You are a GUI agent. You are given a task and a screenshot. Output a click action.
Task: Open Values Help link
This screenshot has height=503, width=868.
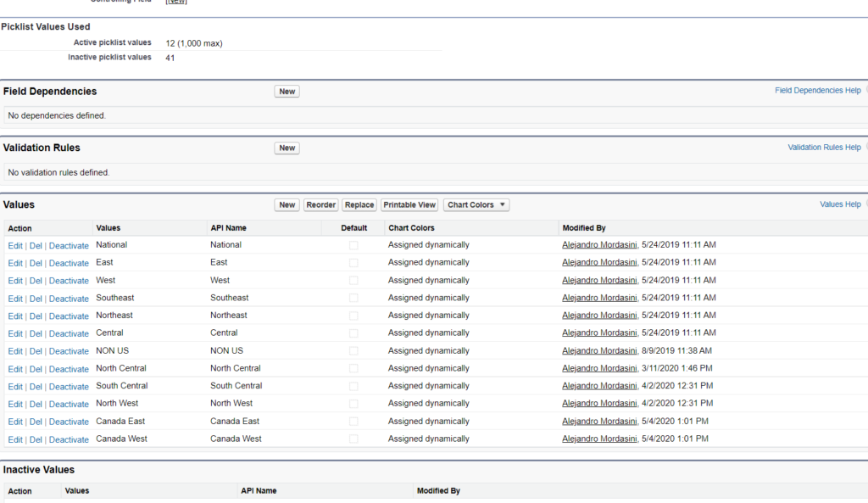[x=840, y=204]
